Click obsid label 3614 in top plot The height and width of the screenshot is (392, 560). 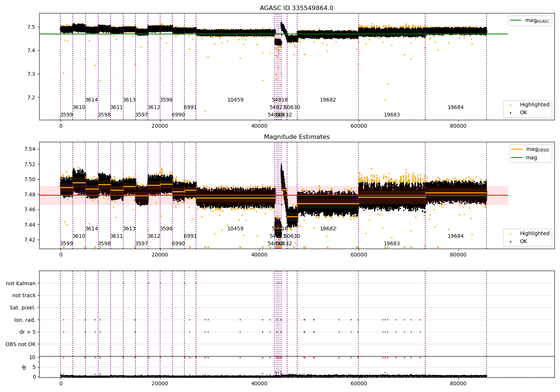[x=91, y=100]
